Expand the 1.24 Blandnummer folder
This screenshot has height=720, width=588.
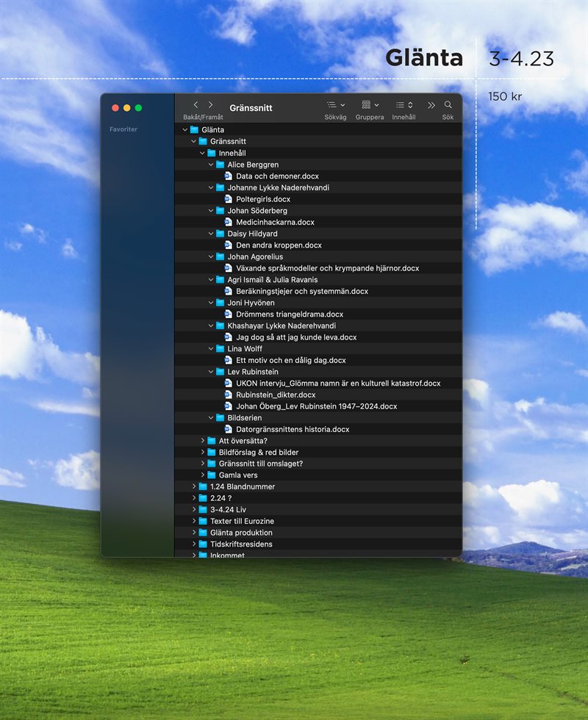194,486
